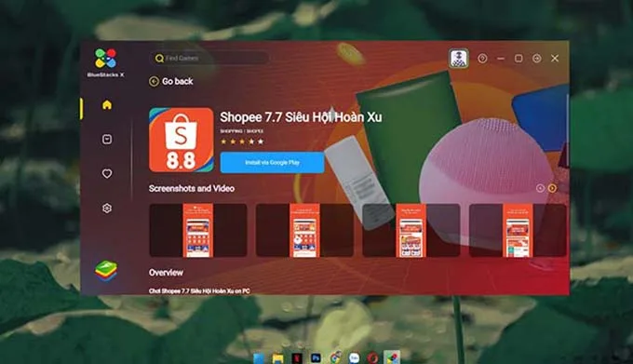Screen dimensions: 633x364
Task: Launch the BlueStacks app player stacked-layers icon
Action: pyautogui.click(x=106, y=271)
